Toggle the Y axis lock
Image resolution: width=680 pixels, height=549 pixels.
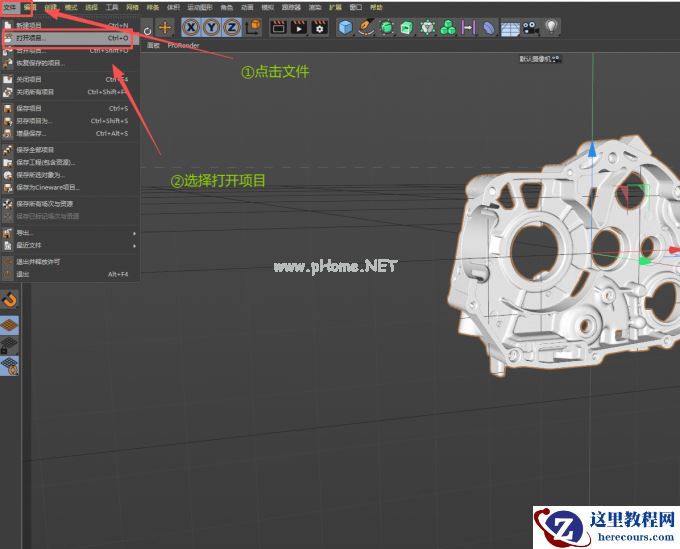[x=211, y=28]
